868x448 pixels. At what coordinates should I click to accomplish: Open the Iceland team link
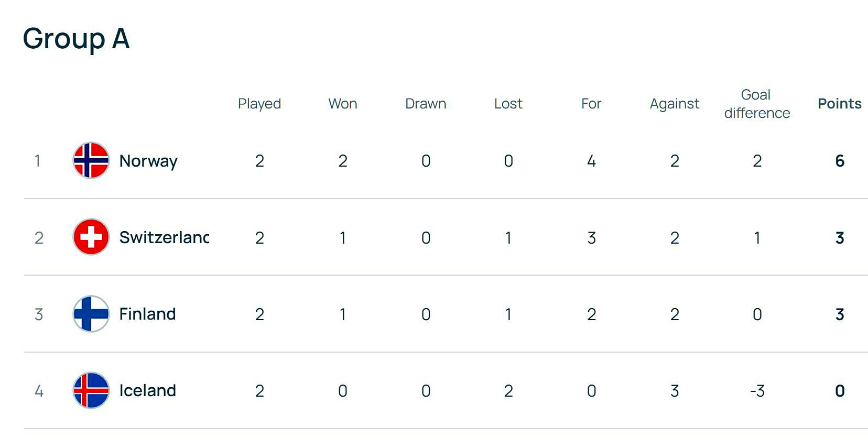pyautogui.click(x=147, y=390)
